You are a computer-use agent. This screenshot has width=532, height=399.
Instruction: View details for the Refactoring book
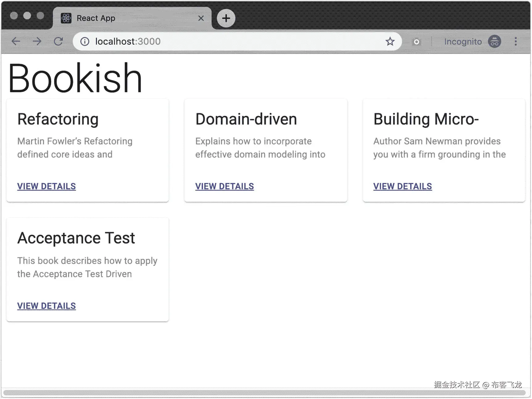(47, 186)
